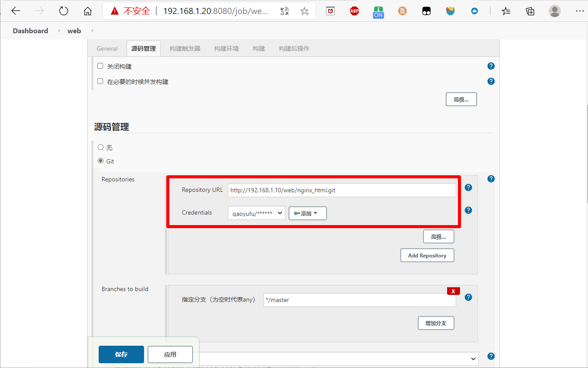Click 高级 button below concurrent build option
This screenshot has height=368, width=588.
pyautogui.click(x=461, y=99)
